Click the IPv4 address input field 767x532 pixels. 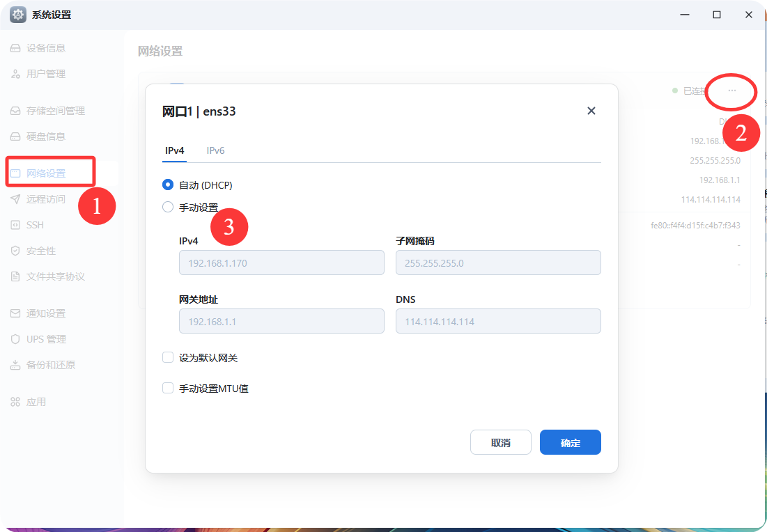281,263
